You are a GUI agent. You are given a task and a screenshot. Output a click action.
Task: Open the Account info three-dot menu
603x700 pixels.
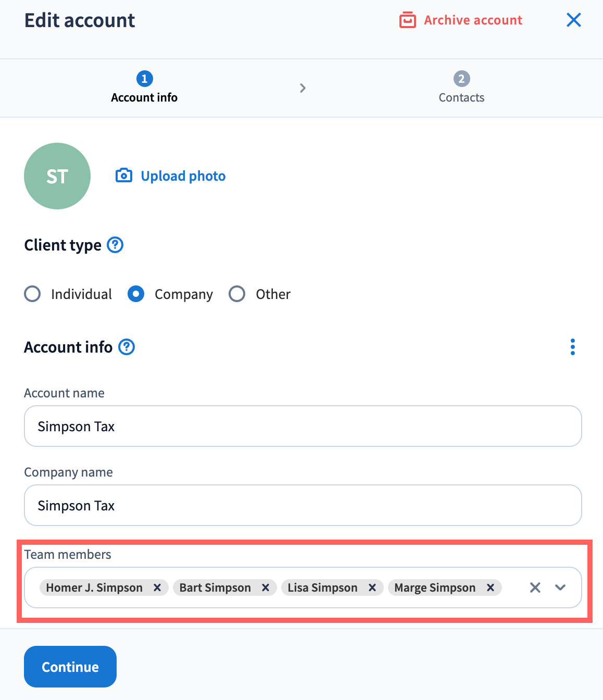(572, 347)
